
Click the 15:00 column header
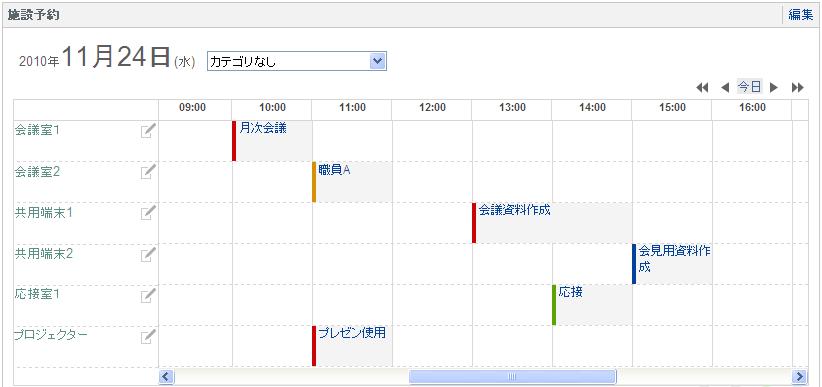(672, 108)
